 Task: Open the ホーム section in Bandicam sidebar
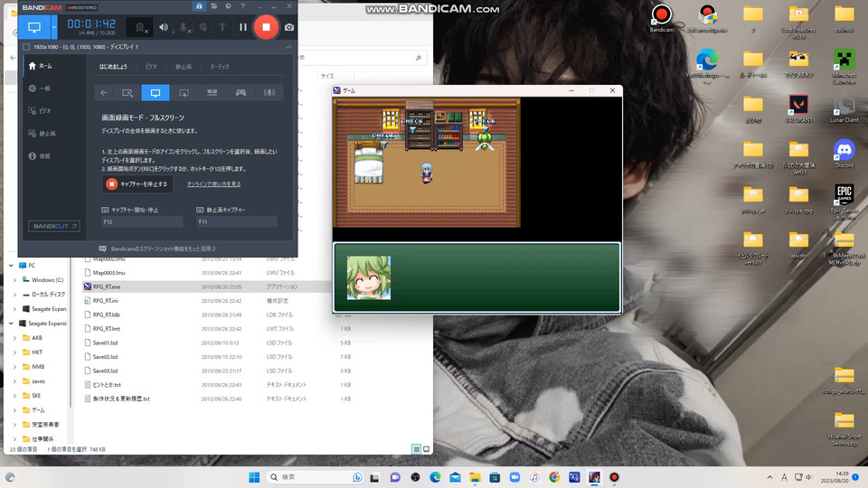click(41, 66)
